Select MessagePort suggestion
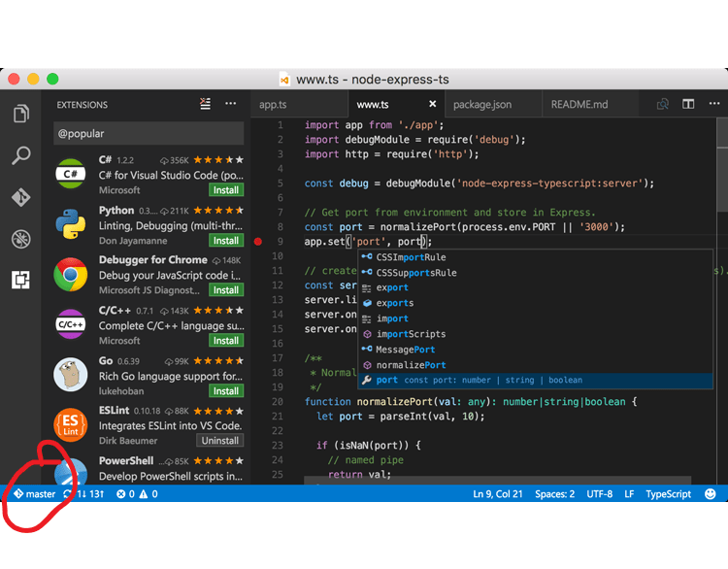The image size is (728, 569). click(536, 350)
